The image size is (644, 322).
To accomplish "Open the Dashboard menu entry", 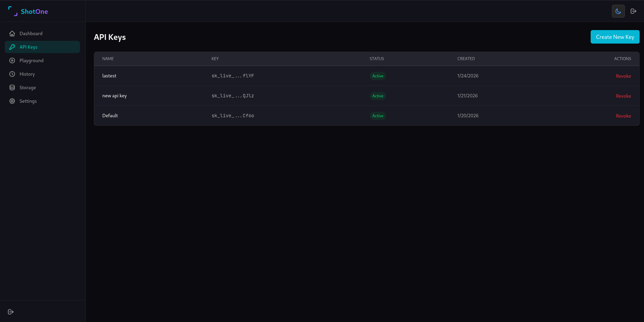I will (x=31, y=33).
